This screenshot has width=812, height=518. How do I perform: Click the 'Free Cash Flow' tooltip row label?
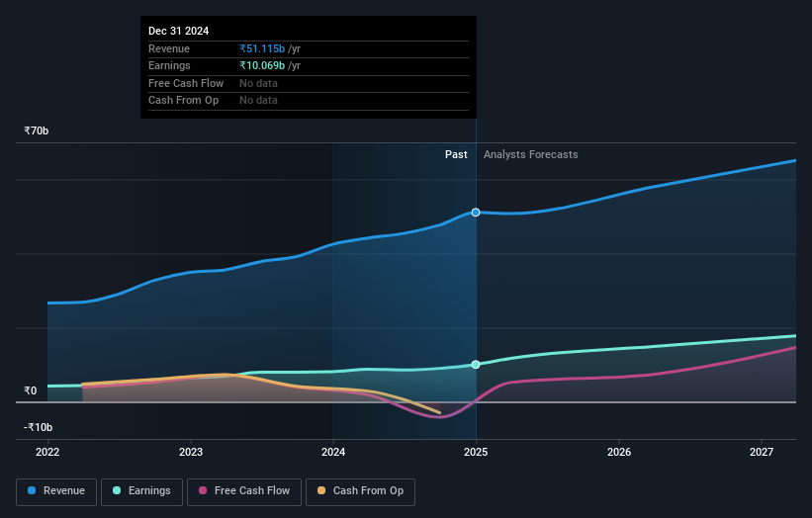tap(186, 83)
